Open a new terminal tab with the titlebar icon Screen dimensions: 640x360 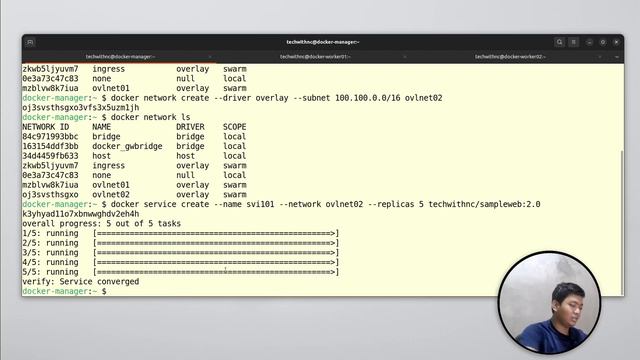[x=30, y=42]
